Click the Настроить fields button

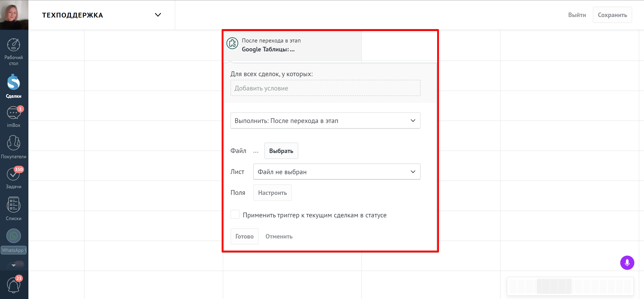click(x=272, y=193)
